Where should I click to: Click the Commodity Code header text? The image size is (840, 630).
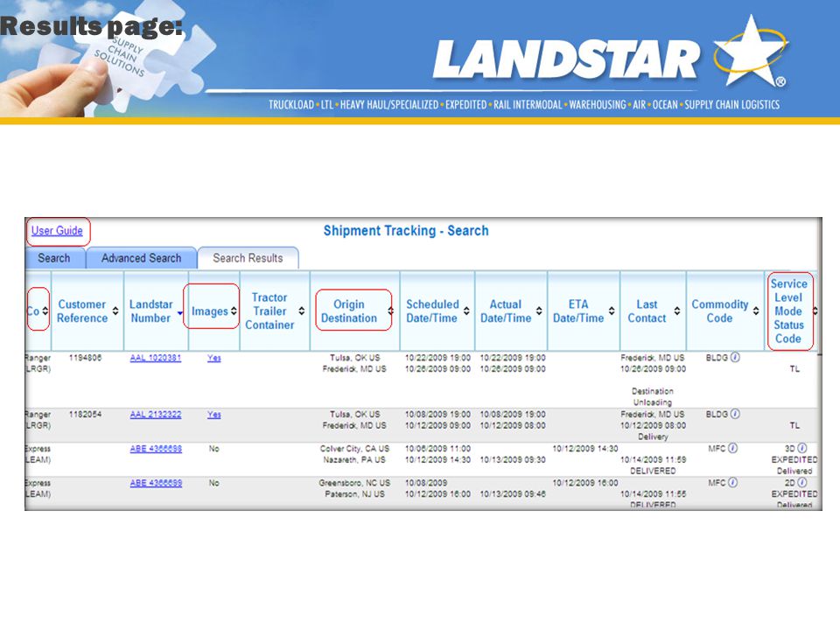tap(719, 311)
